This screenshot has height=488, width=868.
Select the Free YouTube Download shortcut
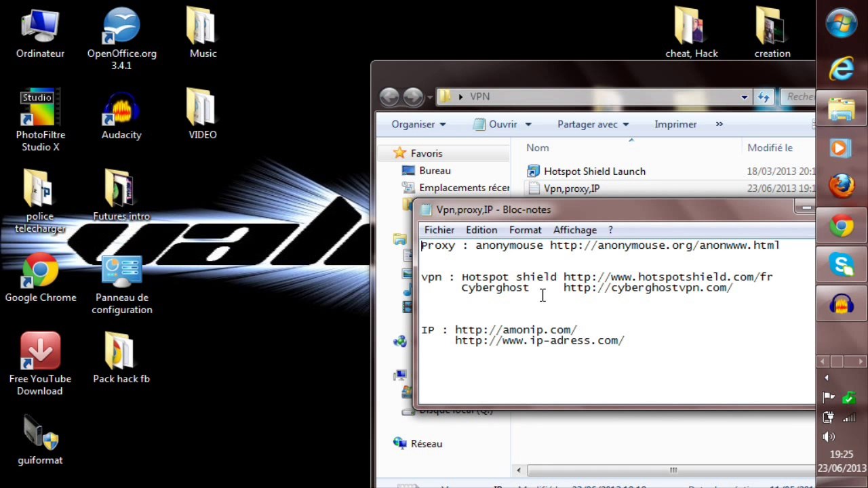pos(40,365)
